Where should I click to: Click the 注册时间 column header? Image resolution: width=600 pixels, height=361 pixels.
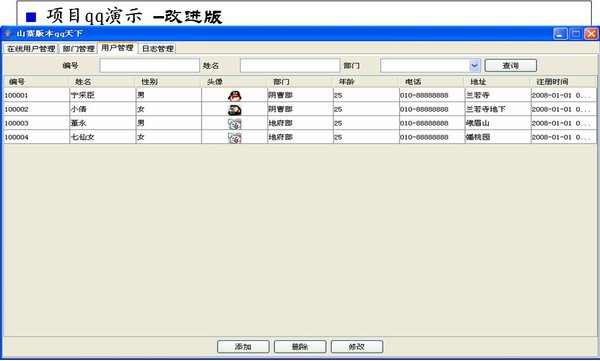563,82
